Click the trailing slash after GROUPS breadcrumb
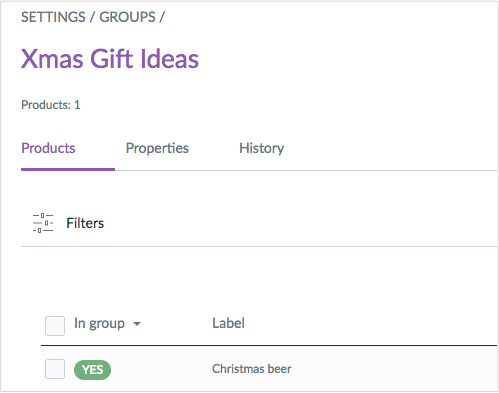 pos(162,17)
